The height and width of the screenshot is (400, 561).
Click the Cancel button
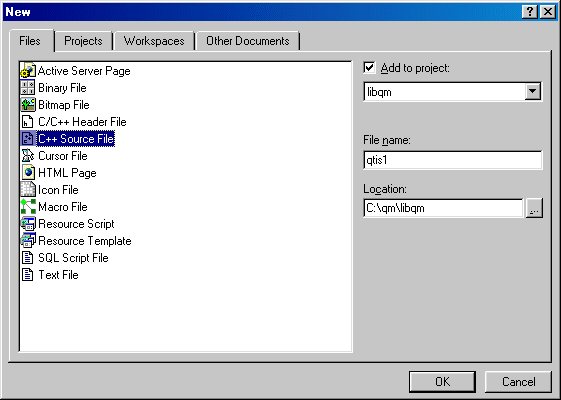518,382
